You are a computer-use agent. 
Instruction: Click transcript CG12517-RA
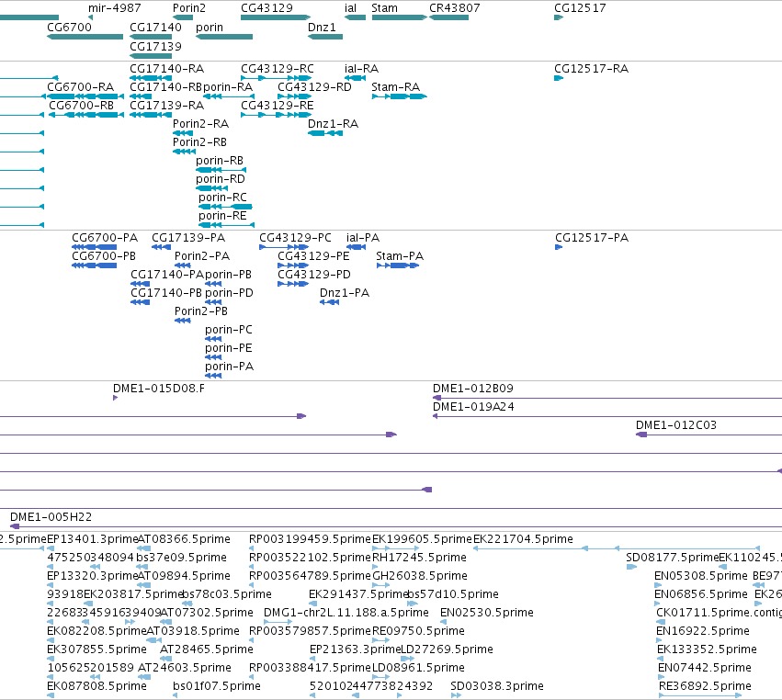point(559,78)
